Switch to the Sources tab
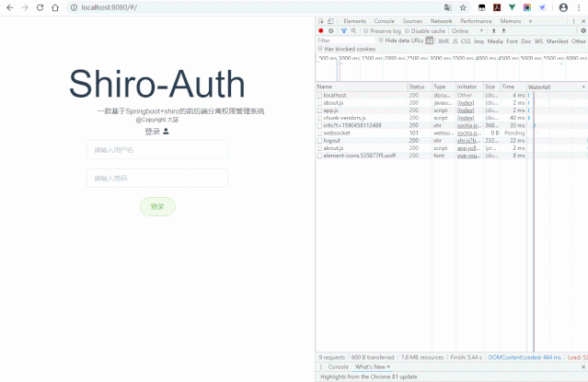 click(x=412, y=21)
